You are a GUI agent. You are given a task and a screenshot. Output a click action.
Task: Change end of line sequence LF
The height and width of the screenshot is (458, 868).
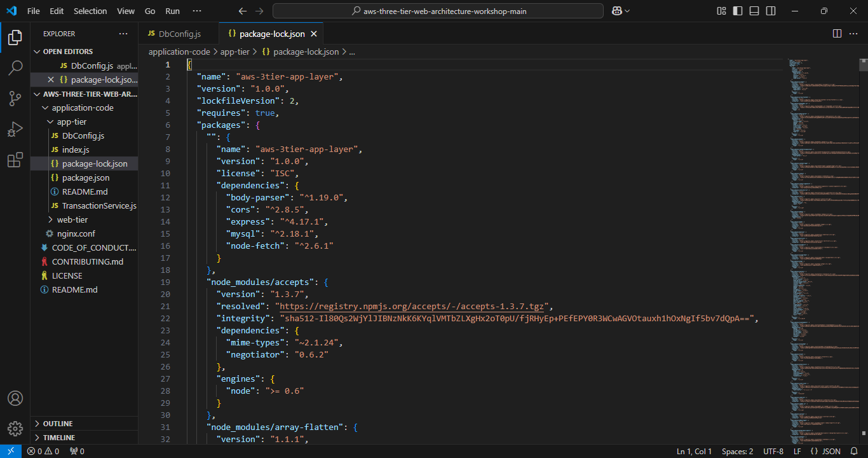(797, 451)
